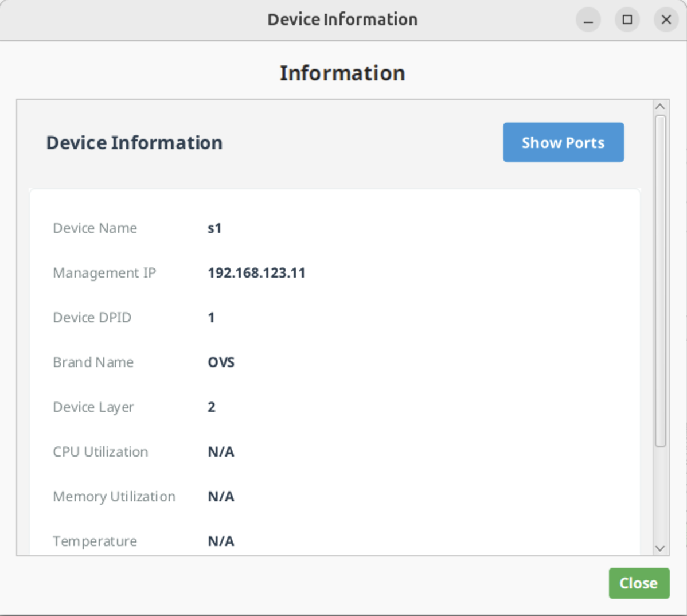Click the Memory Utilization N/A value
Viewport: 687px width, 616px height.
pyautogui.click(x=221, y=497)
